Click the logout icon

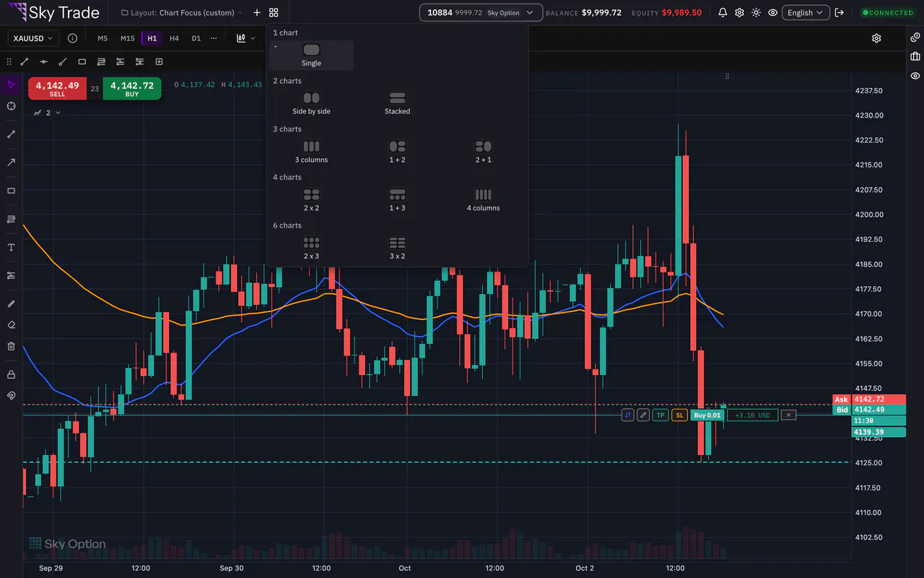[x=840, y=13]
